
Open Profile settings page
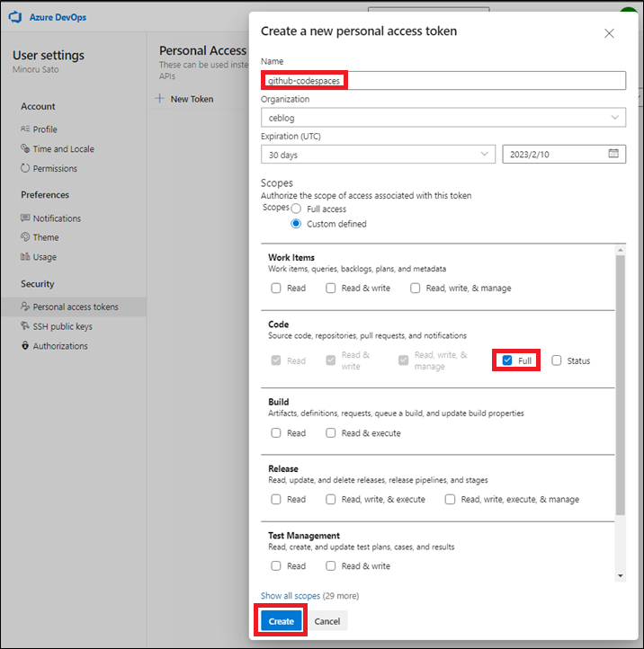point(45,129)
